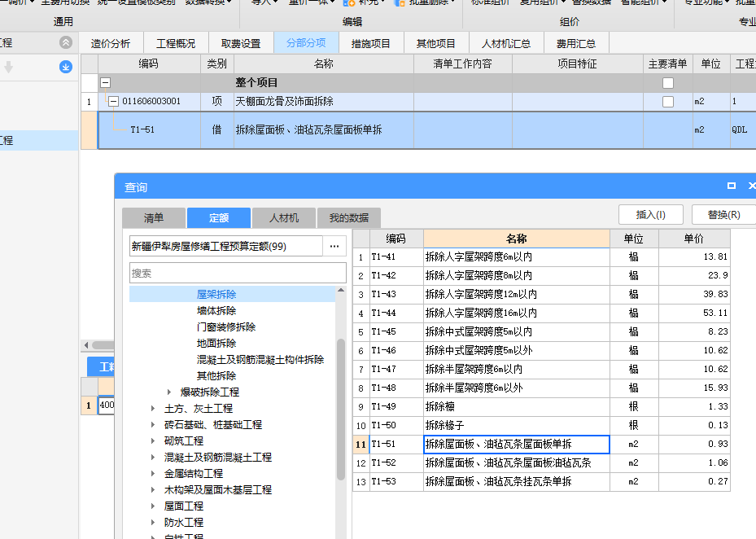Click the T1-51 code cell in main table
This screenshot has height=539, width=756.
150,129
